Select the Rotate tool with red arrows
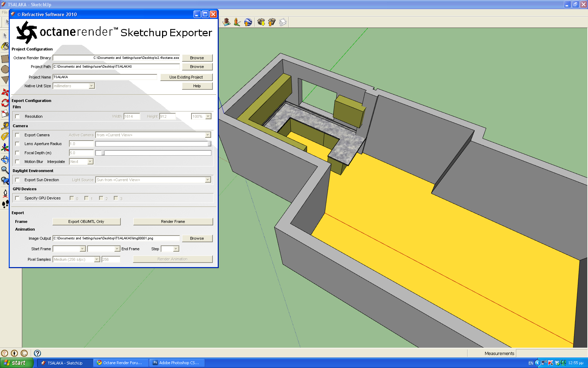Image resolution: width=588 pixels, height=368 pixels. [5, 103]
